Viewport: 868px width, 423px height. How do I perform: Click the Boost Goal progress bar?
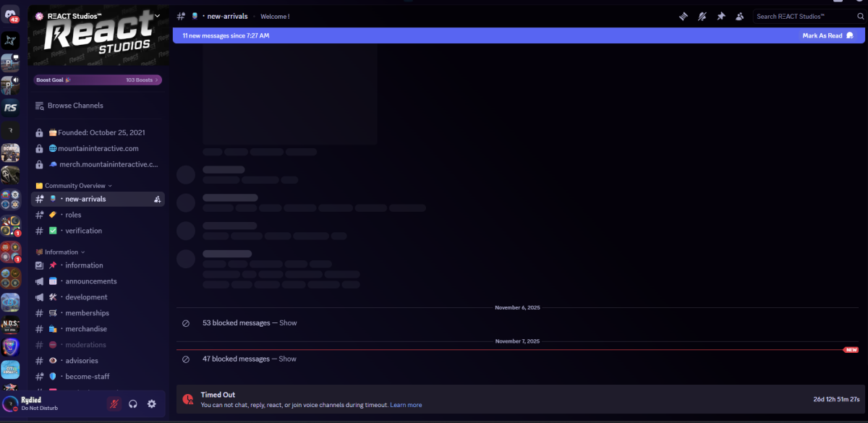click(x=97, y=80)
